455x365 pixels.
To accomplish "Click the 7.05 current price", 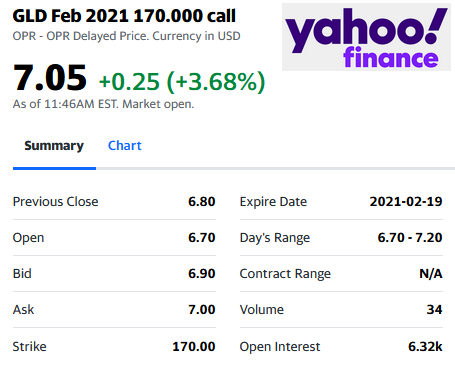I will pyautogui.click(x=50, y=78).
